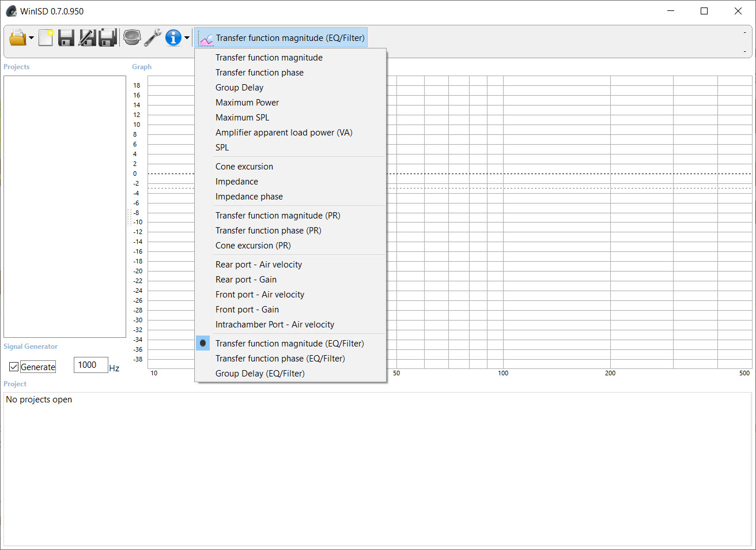Select Rear port - Air velocity
The width and height of the screenshot is (756, 550).
click(259, 265)
